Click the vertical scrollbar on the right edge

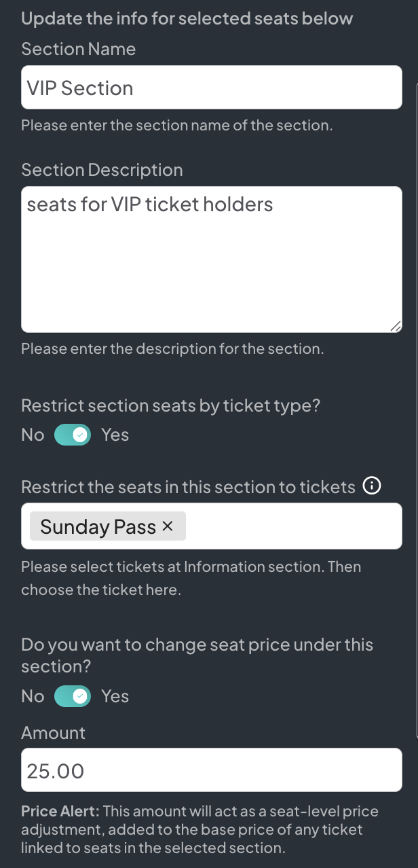417,408
